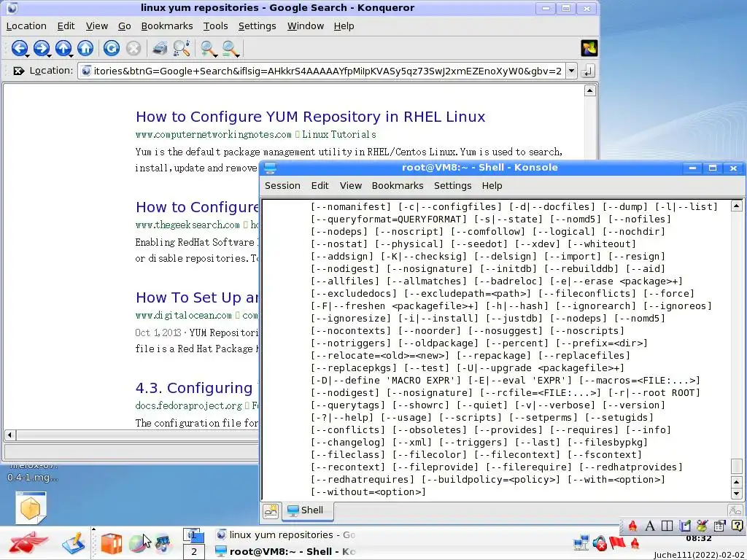Image resolution: width=747 pixels, height=560 pixels.
Task: Open the Red Star start menu
Action: pyautogui.click(x=28, y=543)
